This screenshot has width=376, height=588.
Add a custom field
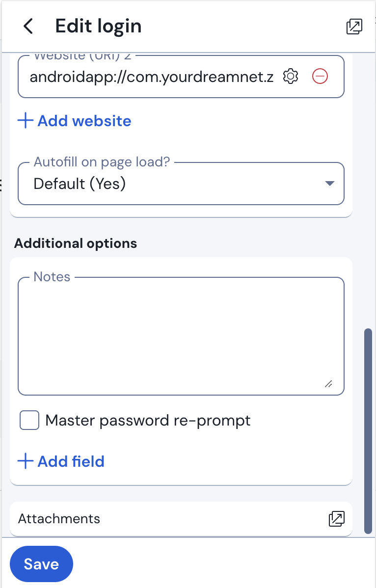point(61,461)
